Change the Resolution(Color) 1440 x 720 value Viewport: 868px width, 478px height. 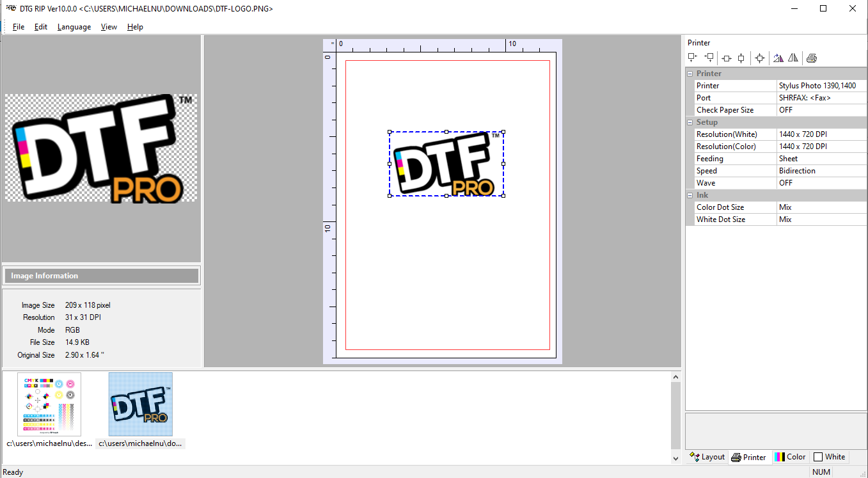click(x=821, y=147)
